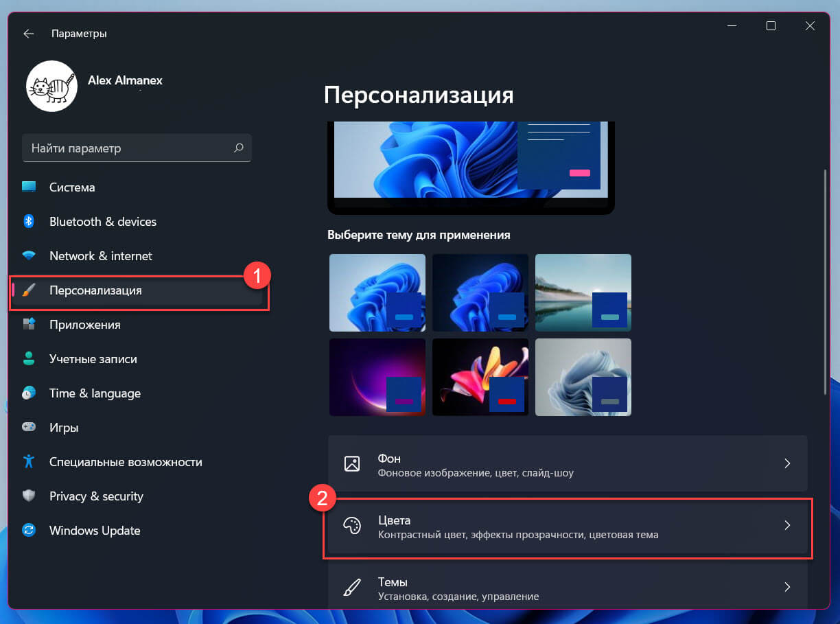Click the Найти параметр search field
This screenshot has width=840, height=624.
137,148
